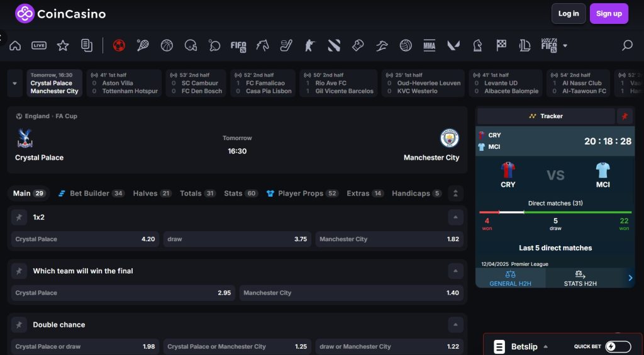Select the boxing glove icon
Viewport: 644px width, 355px height.
click(x=358, y=46)
